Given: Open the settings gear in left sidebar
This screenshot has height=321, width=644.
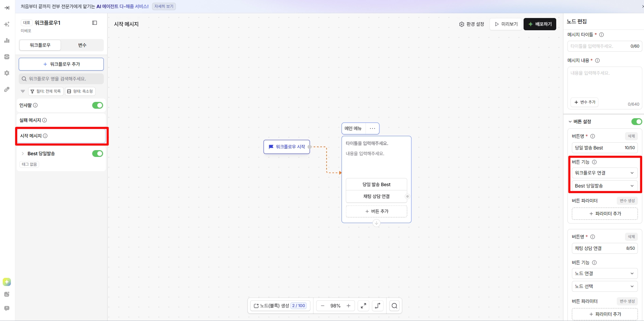Looking at the screenshot, I should (x=7, y=73).
